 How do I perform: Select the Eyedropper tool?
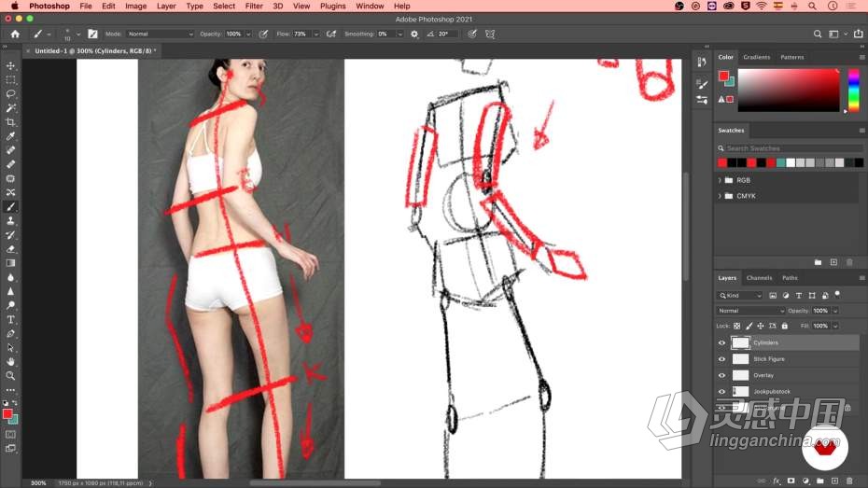click(10, 136)
